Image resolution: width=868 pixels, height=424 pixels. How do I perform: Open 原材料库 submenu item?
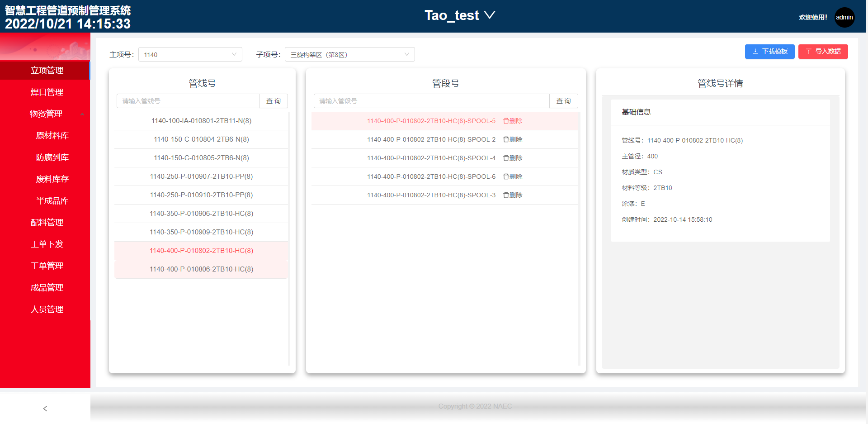[45, 135]
